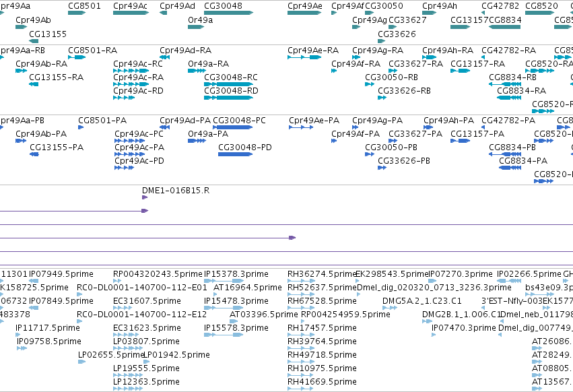Click protein Cpr49Ac-PD
Screen dimensions: 573x392
[139, 161]
